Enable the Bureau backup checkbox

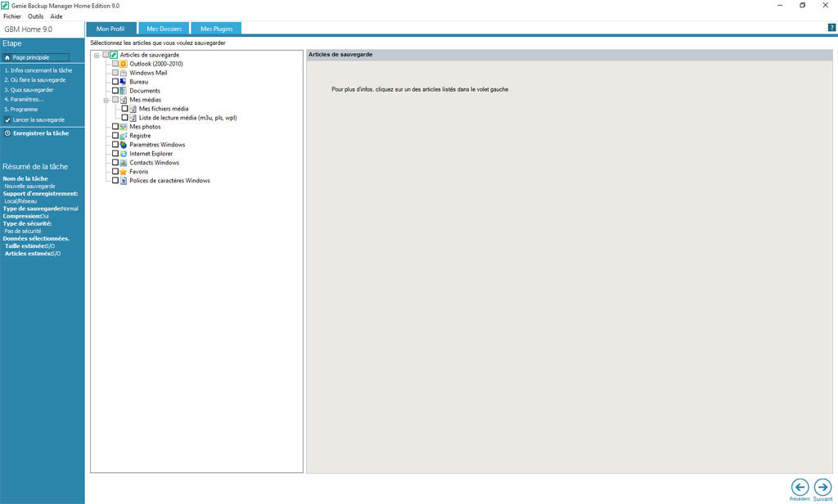tap(115, 82)
